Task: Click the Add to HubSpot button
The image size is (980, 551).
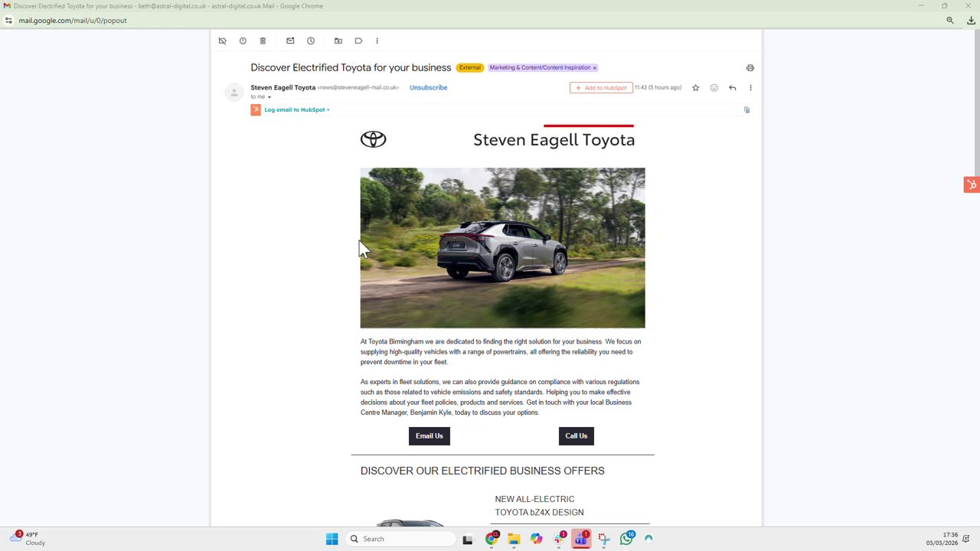Action: [x=601, y=88]
